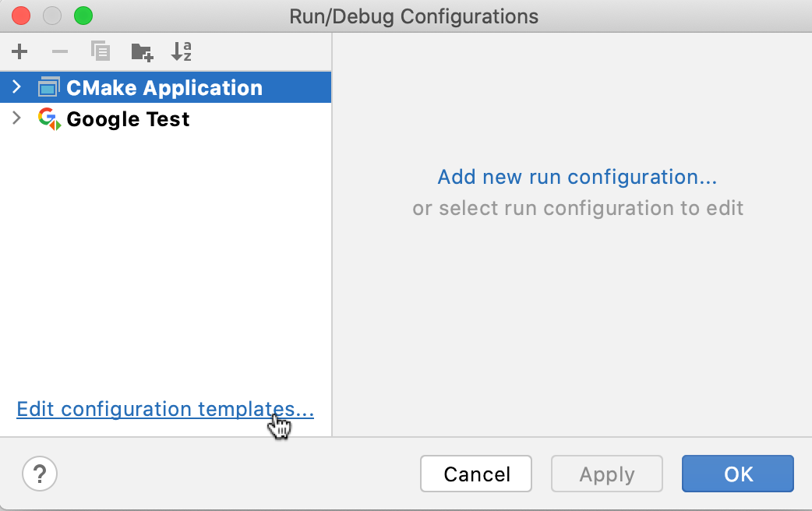812x511 pixels.
Task: Click Add new run configuration link
Action: (x=577, y=177)
